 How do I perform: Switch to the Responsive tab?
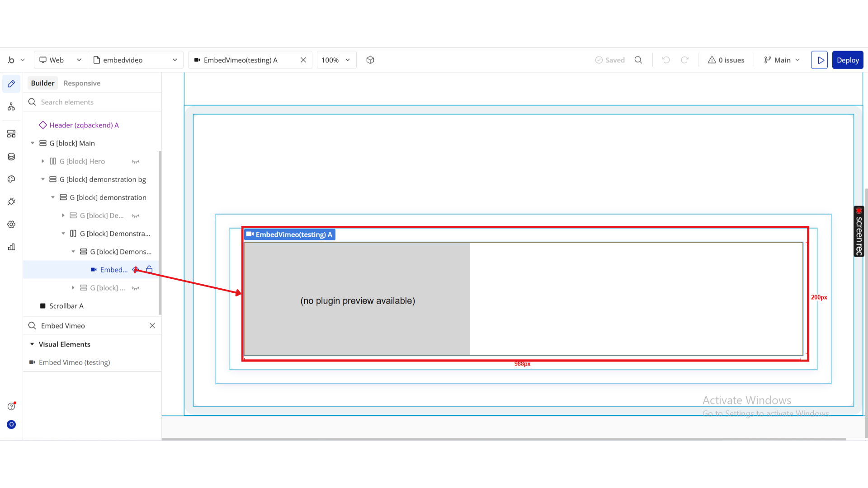82,83
